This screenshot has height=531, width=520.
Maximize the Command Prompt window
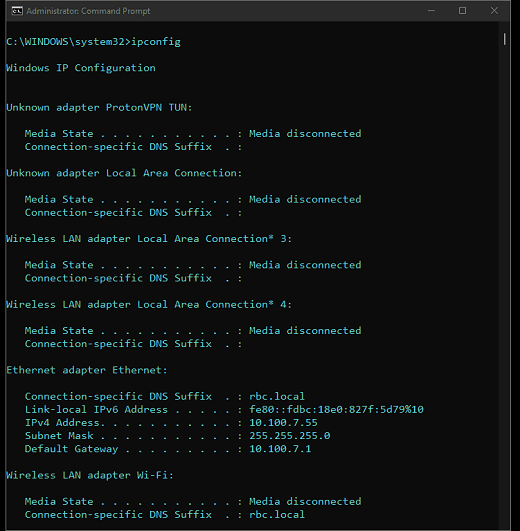(462, 11)
